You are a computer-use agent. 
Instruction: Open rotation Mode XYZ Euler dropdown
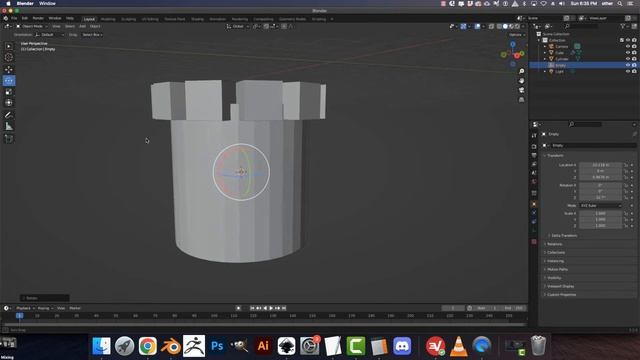[600, 206]
